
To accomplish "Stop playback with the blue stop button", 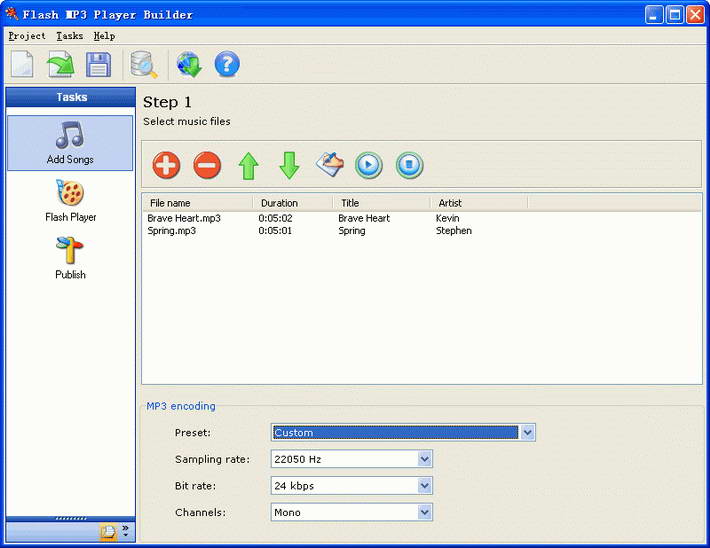I will click(x=409, y=165).
